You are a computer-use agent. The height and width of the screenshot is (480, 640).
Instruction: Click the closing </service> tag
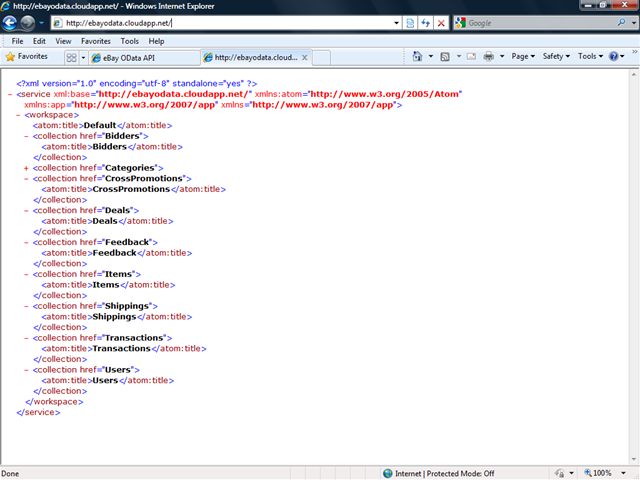coord(38,412)
